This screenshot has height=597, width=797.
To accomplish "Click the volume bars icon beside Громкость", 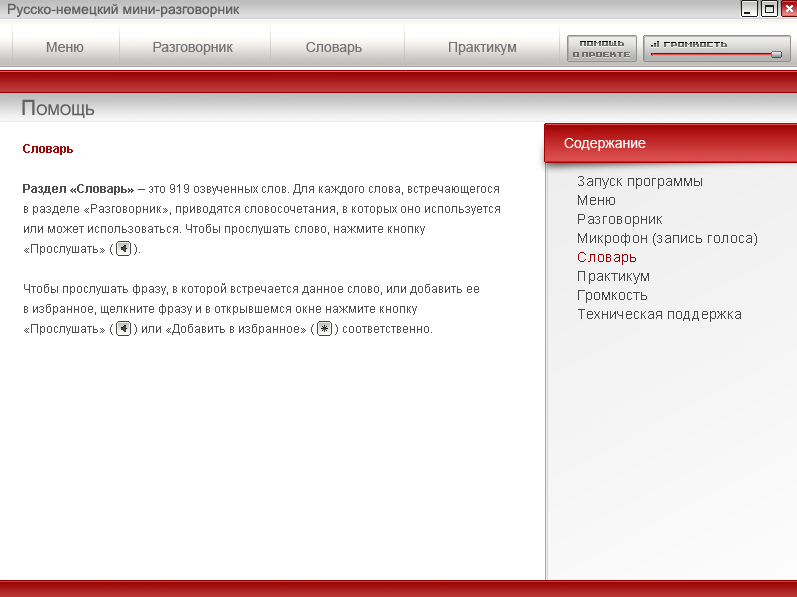I will tap(655, 44).
